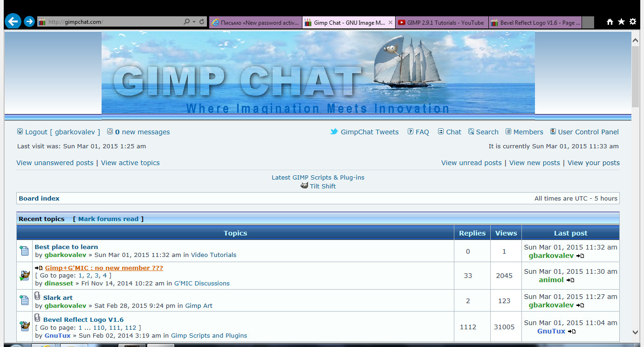This screenshot has height=347, width=644.
Task: Click first-unread-post icon before Gimp+G'MIC title
Action: click(x=39, y=268)
